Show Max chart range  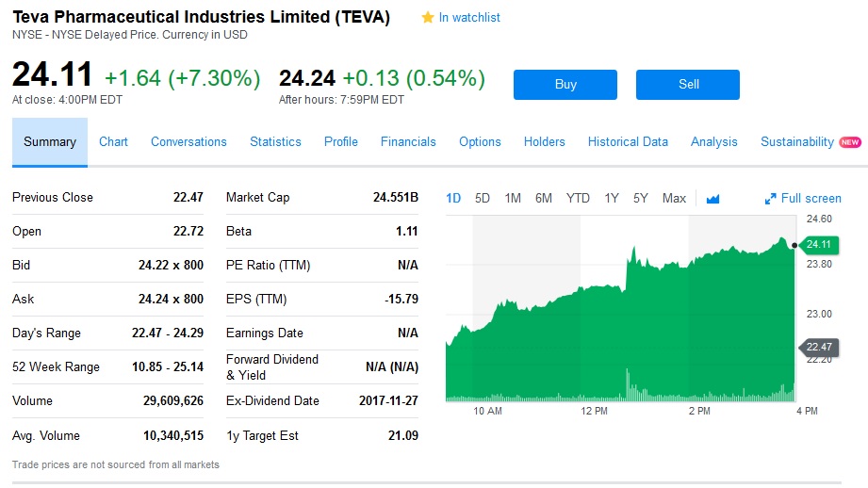click(674, 198)
